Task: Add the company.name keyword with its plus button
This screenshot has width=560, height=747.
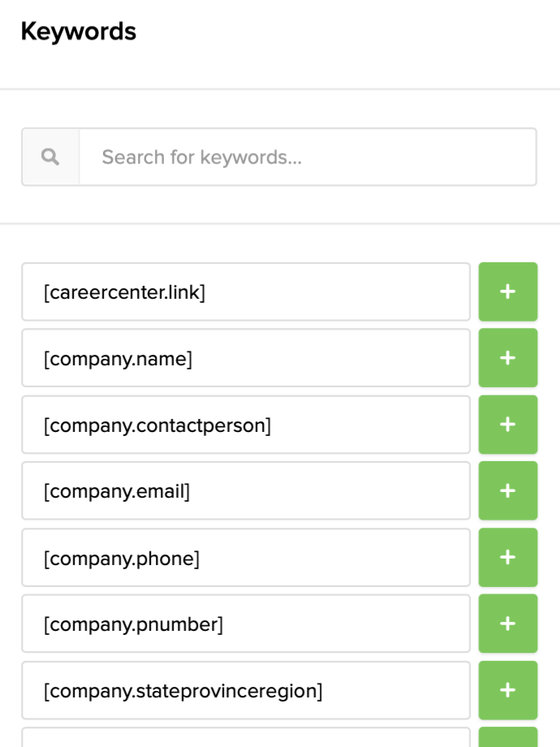Action: [x=507, y=357]
